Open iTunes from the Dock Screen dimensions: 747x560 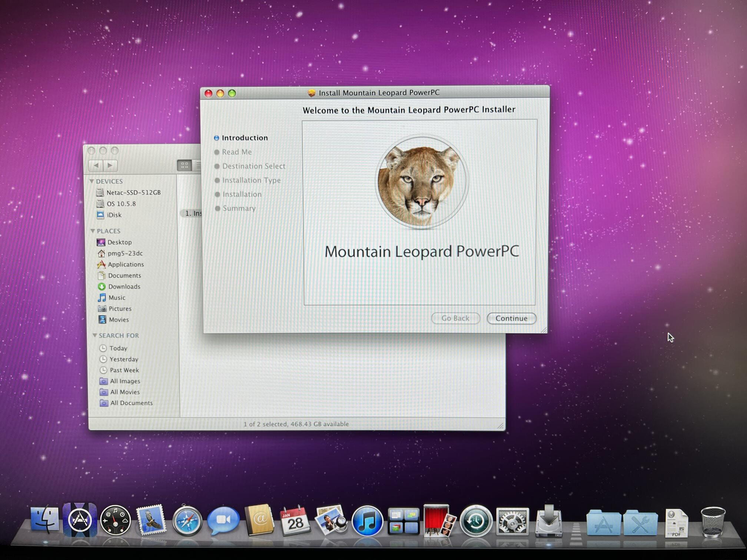tap(367, 521)
